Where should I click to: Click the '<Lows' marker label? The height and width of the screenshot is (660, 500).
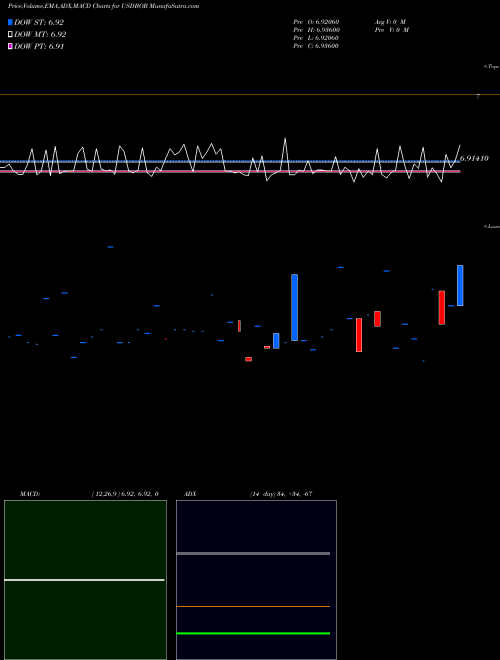[x=492, y=226]
